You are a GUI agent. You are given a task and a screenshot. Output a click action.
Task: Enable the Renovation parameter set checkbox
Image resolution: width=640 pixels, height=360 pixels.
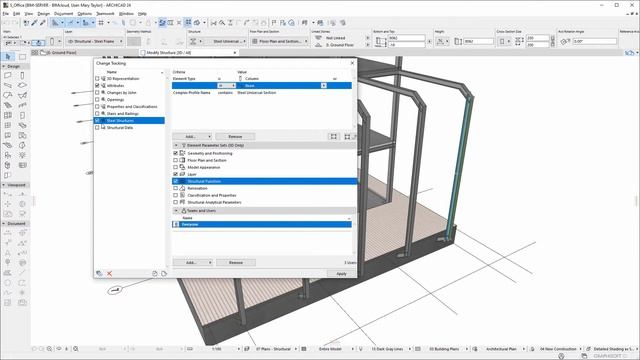[x=176, y=188]
